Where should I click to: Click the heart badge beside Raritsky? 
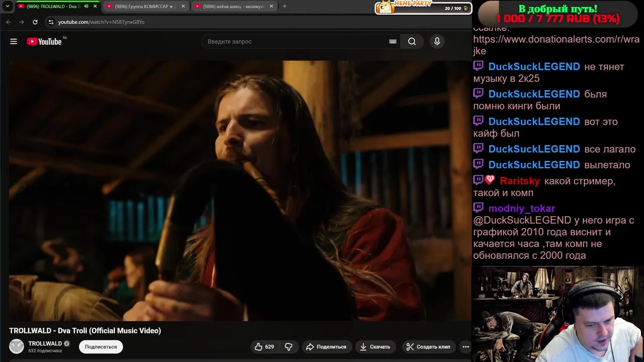pos(490,180)
